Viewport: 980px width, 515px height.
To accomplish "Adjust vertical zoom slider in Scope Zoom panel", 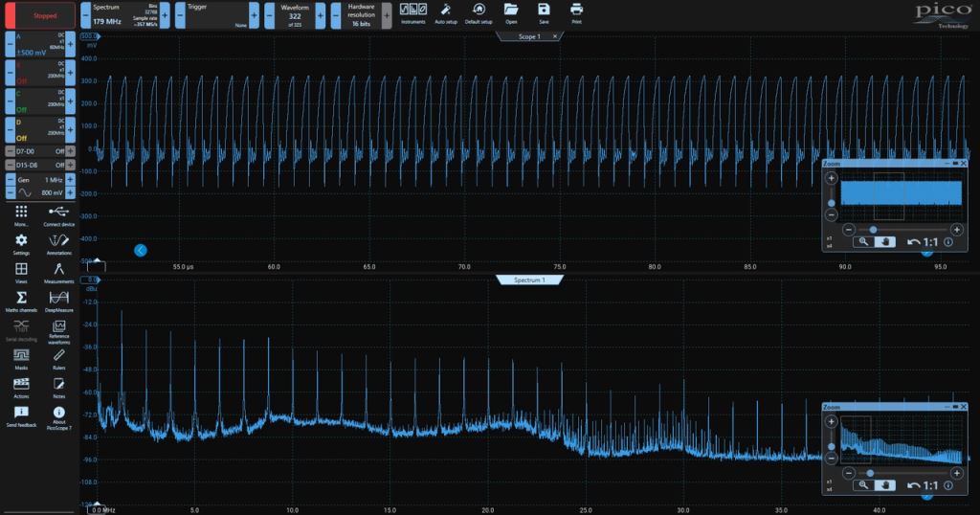I will click(x=832, y=203).
